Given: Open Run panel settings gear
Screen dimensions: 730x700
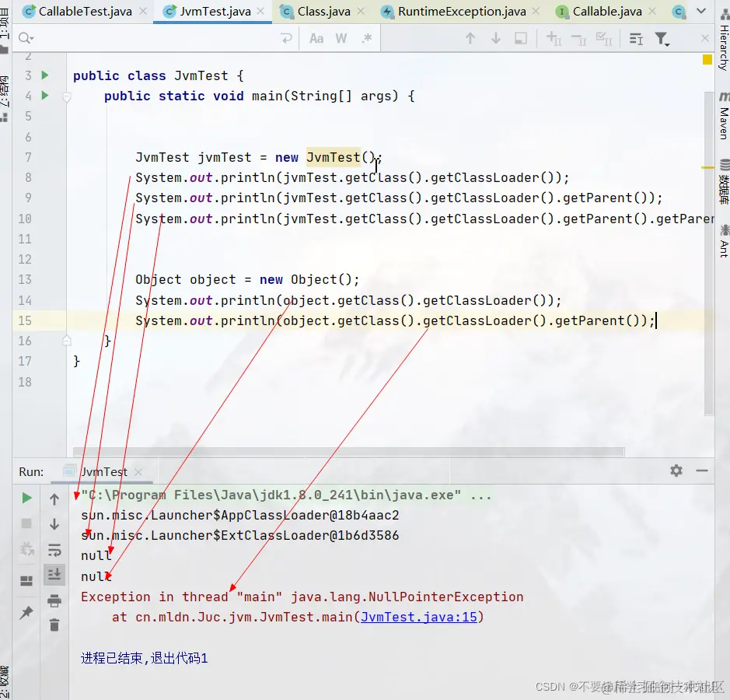Looking at the screenshot, I should point(676,471).
